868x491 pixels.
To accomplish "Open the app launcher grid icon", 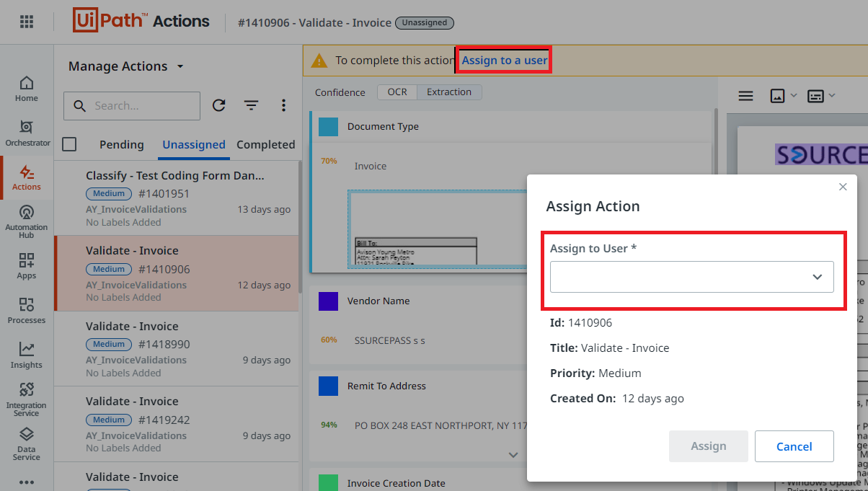I will click(x=27, y=22).
